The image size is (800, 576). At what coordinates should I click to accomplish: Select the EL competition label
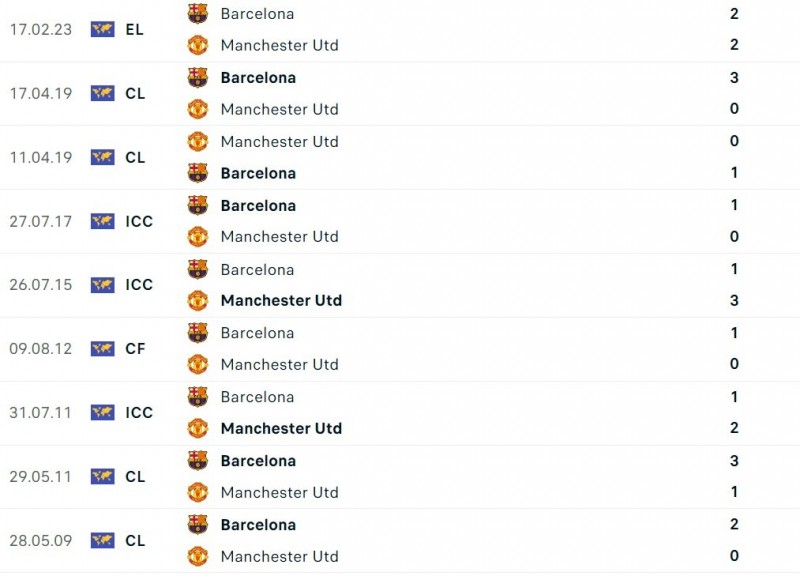pos(135,29)
